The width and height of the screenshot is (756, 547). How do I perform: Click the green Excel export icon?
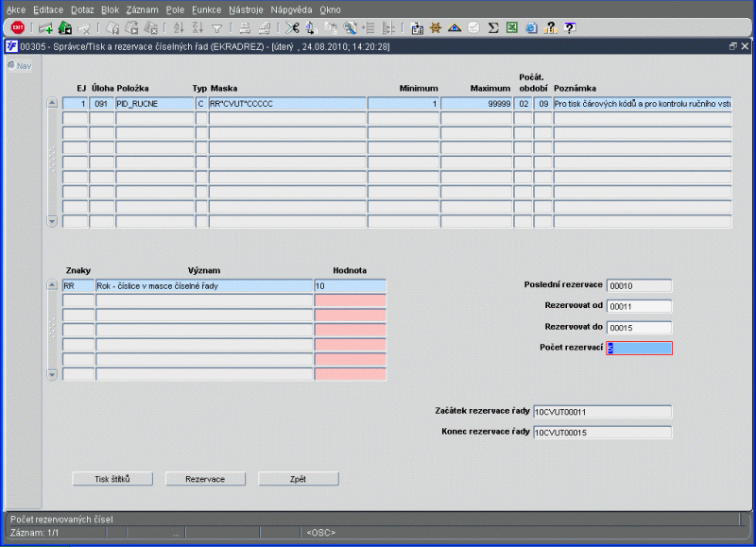[x=512, y=28]
